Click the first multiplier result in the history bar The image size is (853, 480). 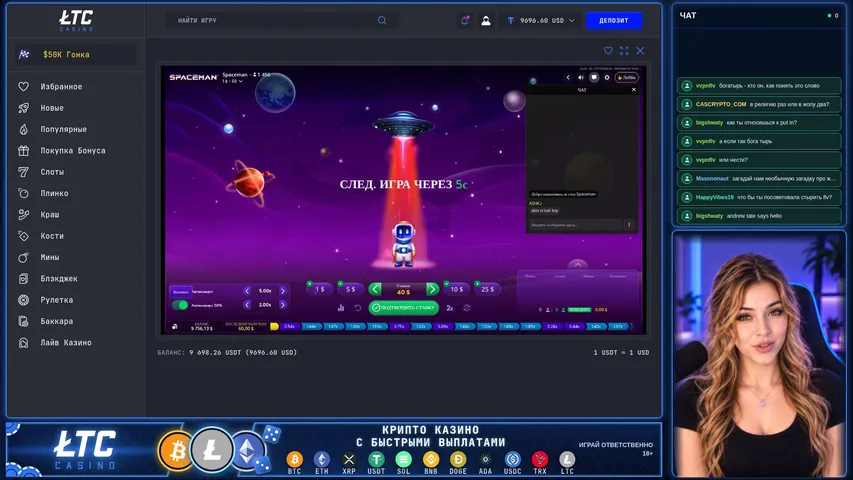[x=289, y=327]
